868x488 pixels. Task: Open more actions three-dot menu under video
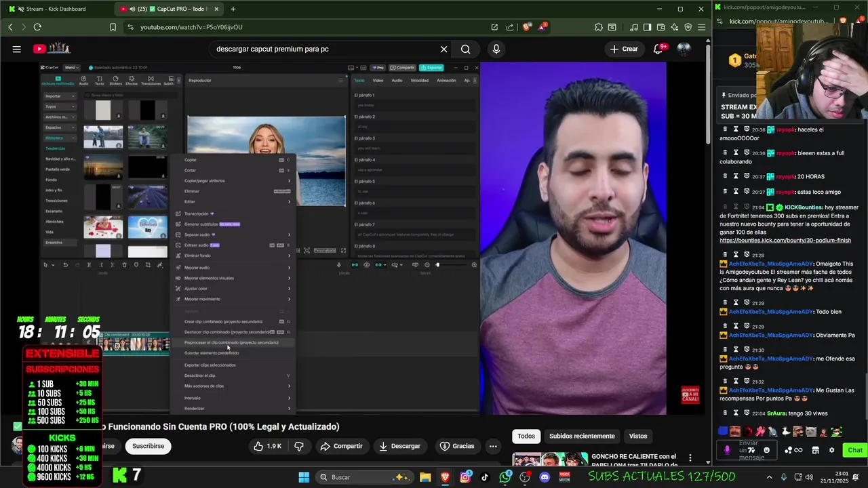pos(493,446)
